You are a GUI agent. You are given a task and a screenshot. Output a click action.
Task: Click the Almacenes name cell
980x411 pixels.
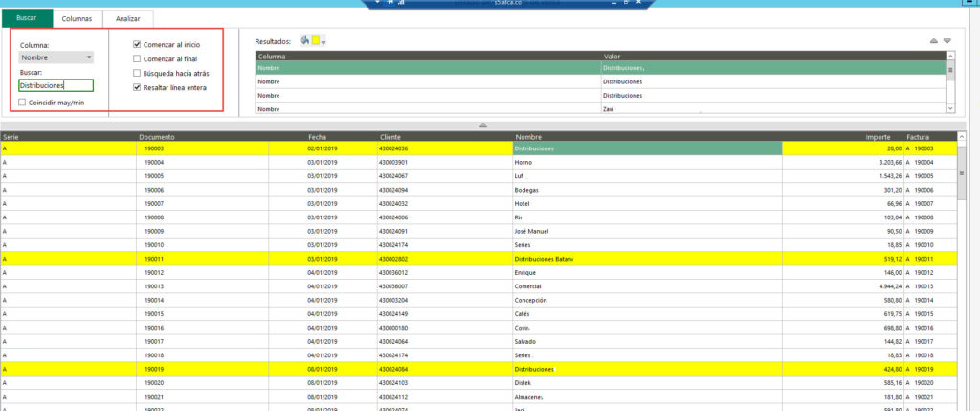coord(647,397)
